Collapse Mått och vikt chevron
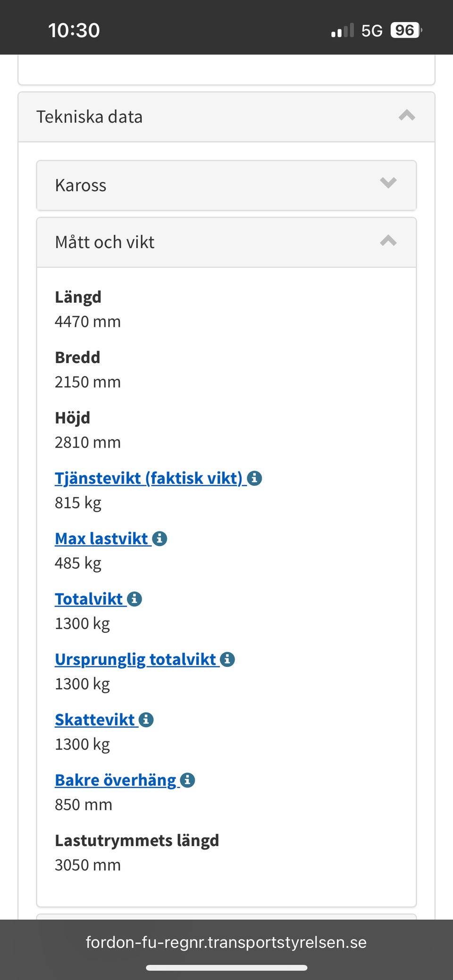This screenshot has height=980, width=453. click(388, 241)
